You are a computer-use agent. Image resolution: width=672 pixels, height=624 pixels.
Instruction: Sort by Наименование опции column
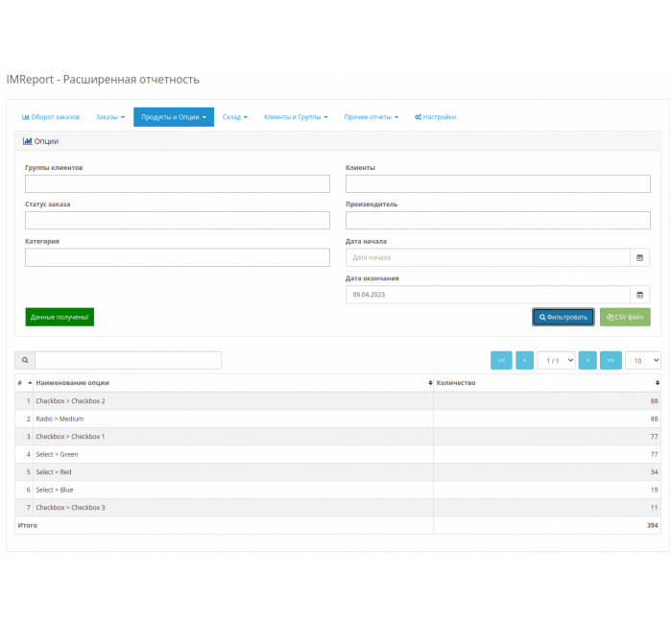(x=233, y=383)
